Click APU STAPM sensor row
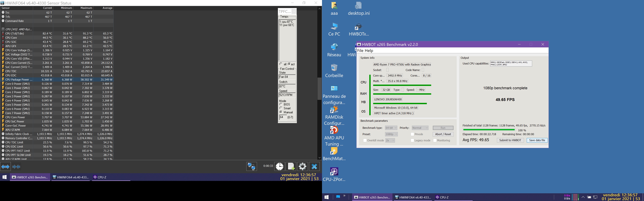This screenshot has width=644, height=201. (57, 130)
